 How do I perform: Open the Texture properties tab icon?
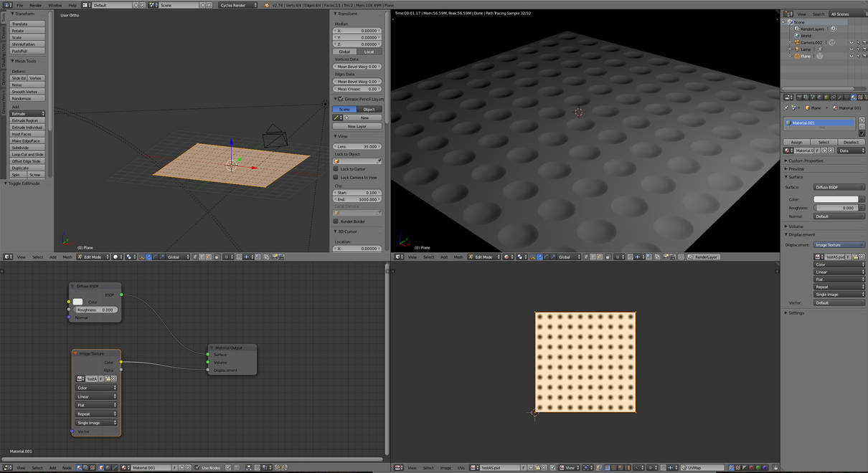pos(859,97)
